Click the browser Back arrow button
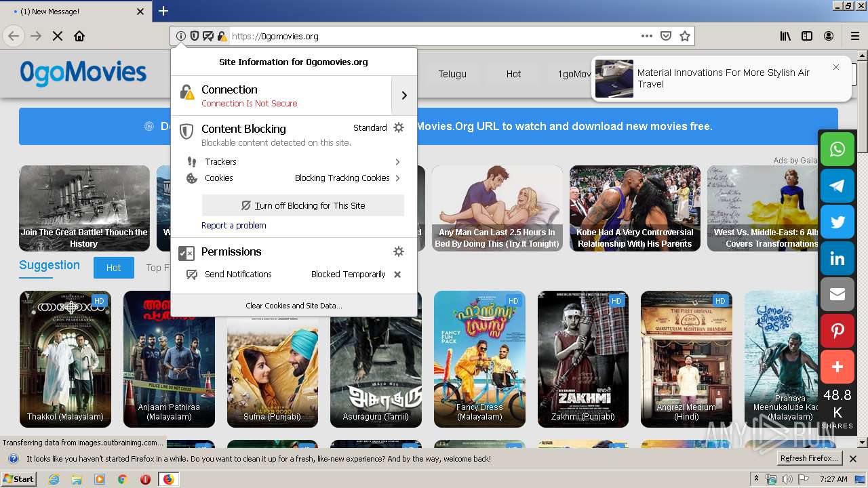Viewport: 868px width, 488px height. [x=14, y=36]
